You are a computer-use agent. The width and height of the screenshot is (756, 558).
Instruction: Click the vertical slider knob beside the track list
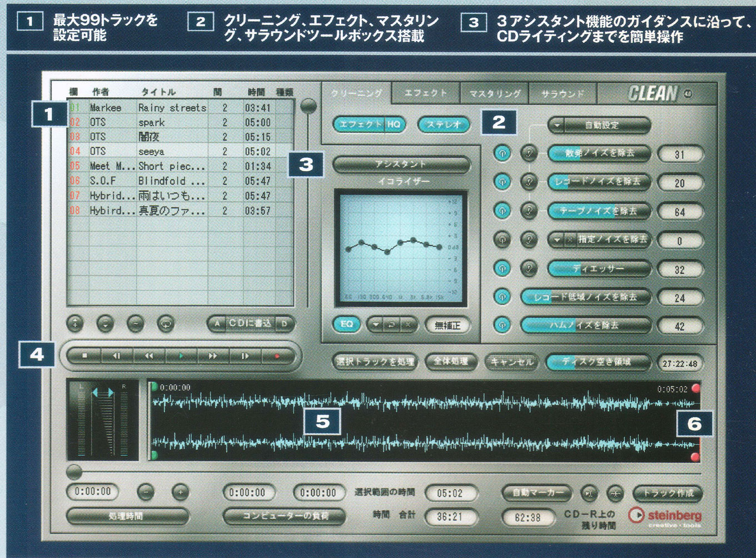(x=309, y=106)
